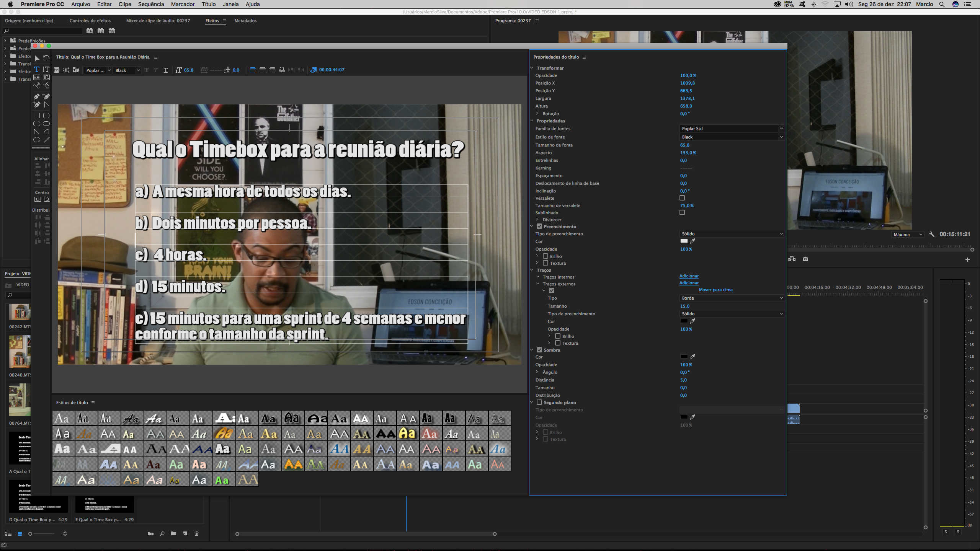Click the Project panel thumbnail zoom slider
The image size is (980, 551).
pos(42,533)
